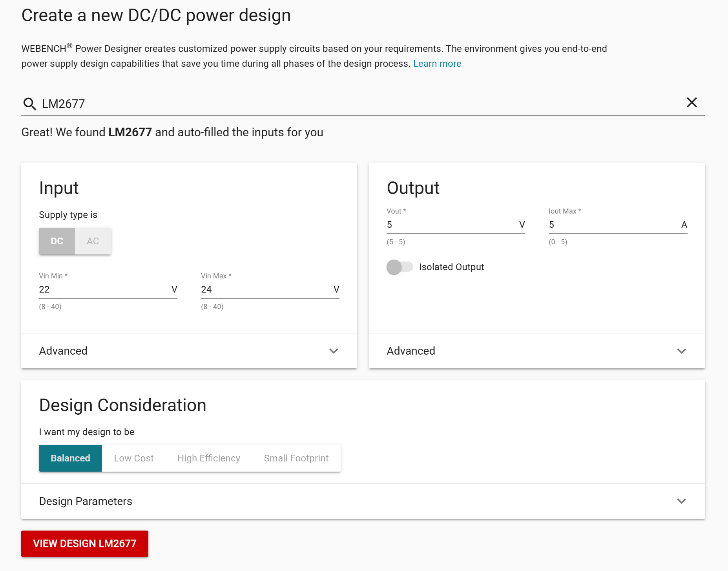Click the Vin Max input field
The height and width of the screenshot is (571, 728).
point(266,289)
